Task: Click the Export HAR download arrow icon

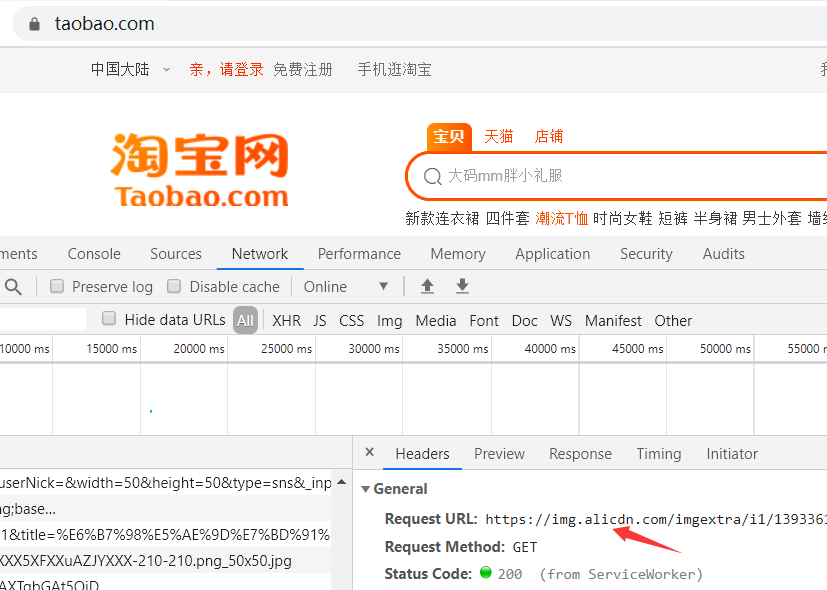Action: tap(462, 286)
